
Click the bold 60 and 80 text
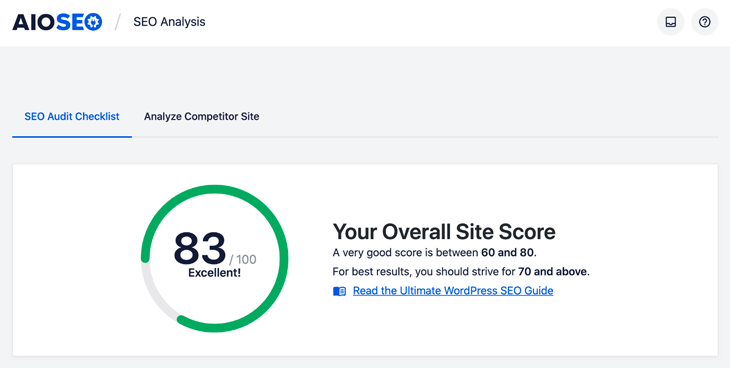pos(508,253)
